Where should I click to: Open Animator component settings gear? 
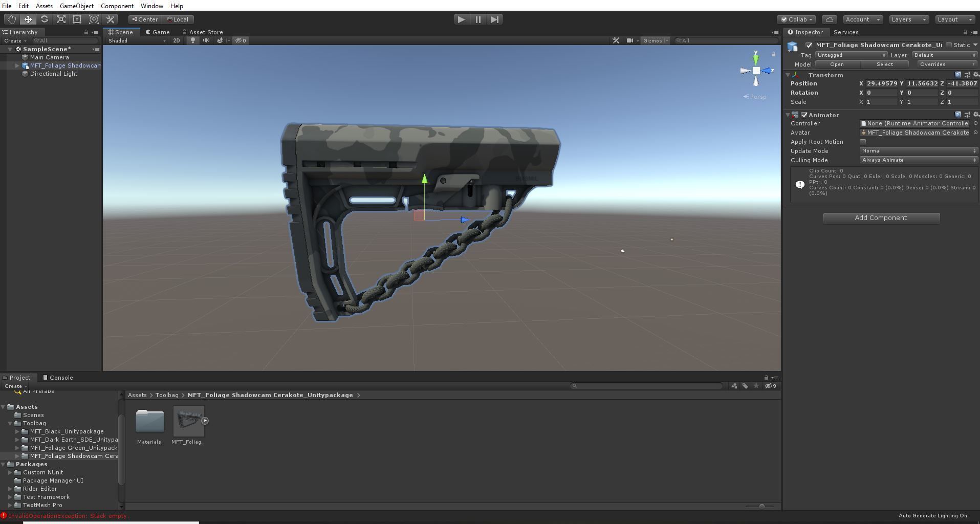(976, 115)
